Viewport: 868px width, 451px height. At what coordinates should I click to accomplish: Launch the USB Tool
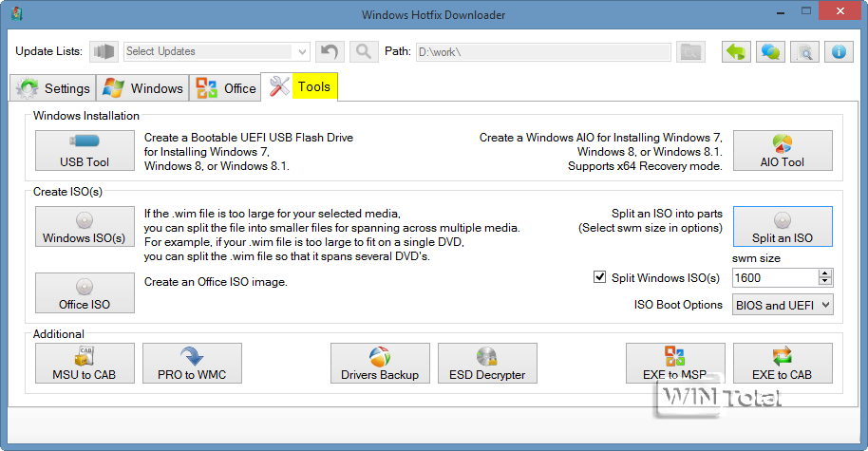click(85, 151)
